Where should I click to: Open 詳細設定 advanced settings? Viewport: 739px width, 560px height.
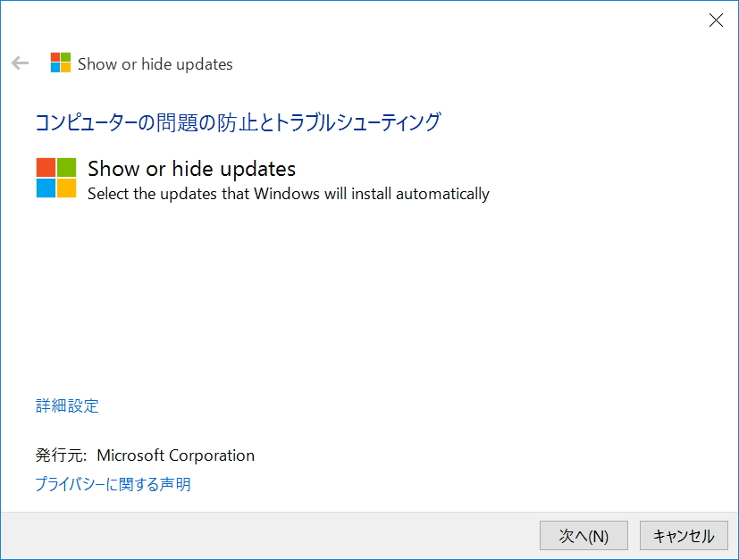pyautogui.click(x=65, y=405)
